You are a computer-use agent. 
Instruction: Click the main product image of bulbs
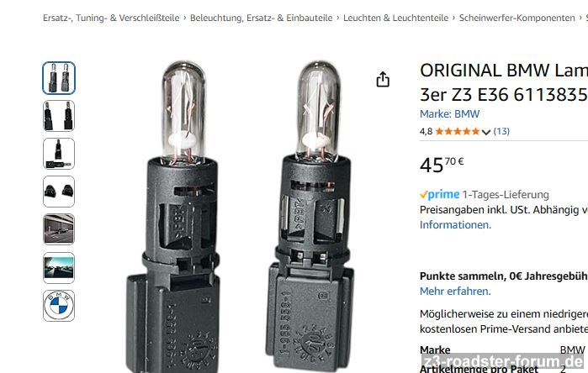tap(240, 217)
